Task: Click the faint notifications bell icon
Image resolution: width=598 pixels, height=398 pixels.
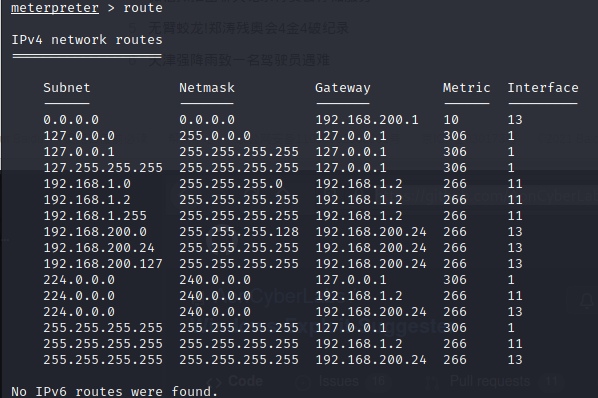Action: pyautogui.click(x=587, y=302)
